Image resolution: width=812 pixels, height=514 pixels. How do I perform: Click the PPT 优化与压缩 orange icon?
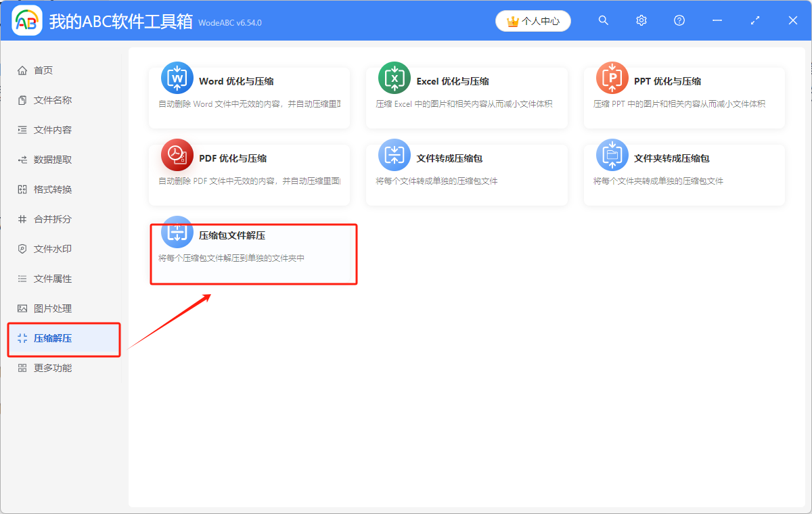coord(611,77)
